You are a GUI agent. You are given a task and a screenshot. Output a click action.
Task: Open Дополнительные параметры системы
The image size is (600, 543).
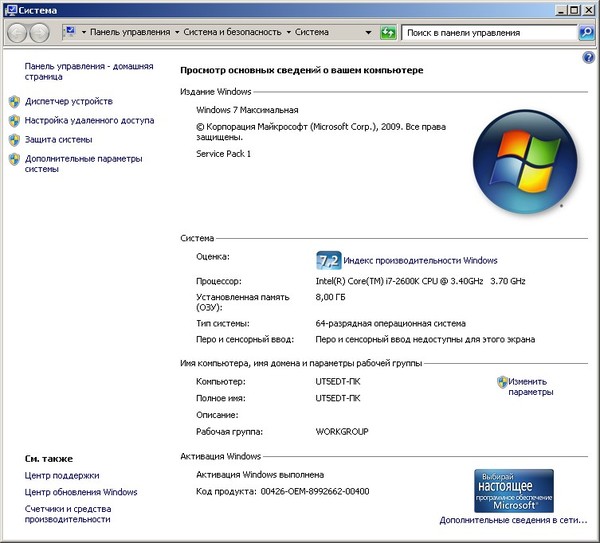[83, 164]
